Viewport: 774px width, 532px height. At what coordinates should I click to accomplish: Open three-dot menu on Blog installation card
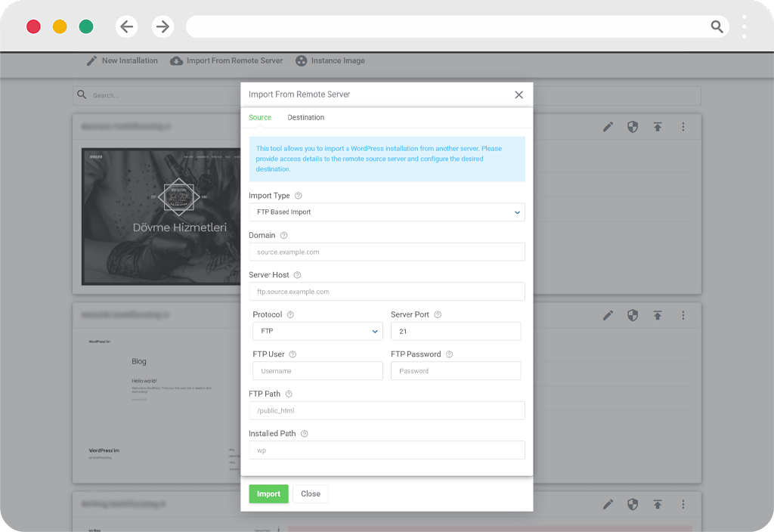click(683, 315)
